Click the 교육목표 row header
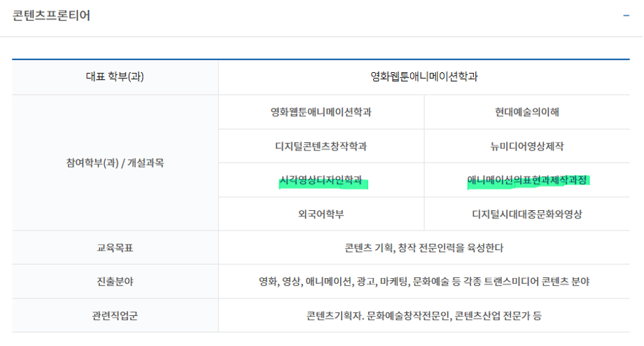 point(115,248)
